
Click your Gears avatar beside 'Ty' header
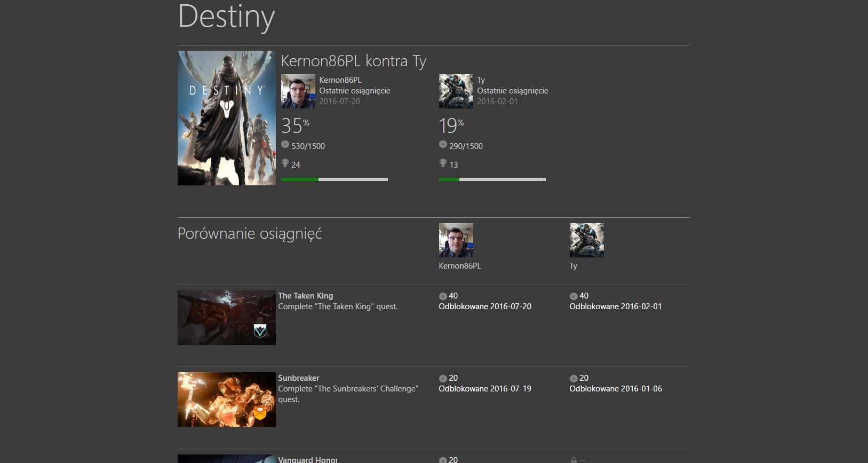point(456,91)
